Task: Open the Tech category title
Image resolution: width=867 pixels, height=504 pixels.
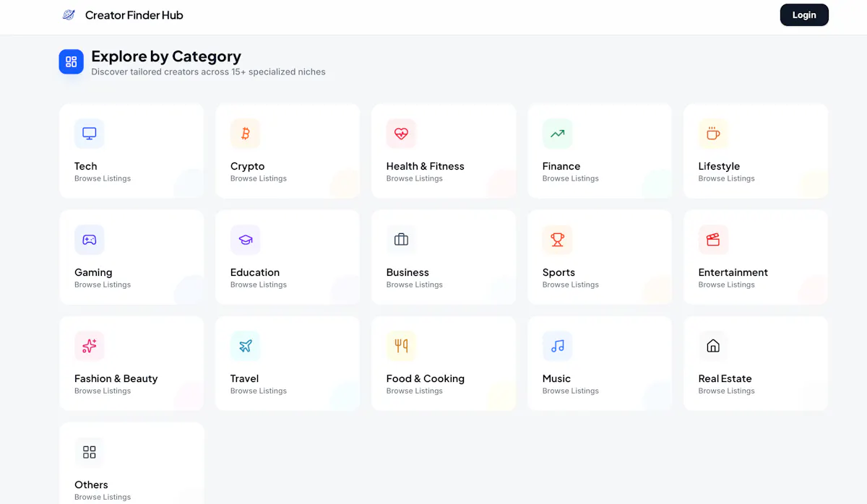Action: pyautogui.click(x=86, y=166)
